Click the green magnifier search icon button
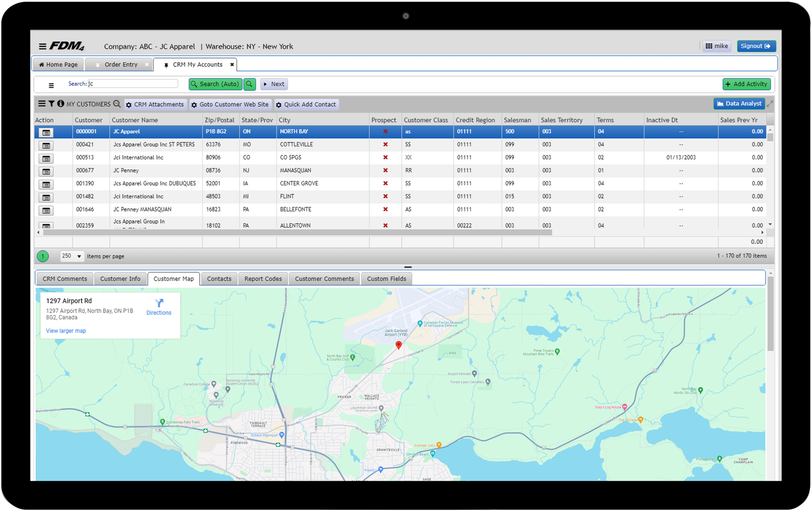 (249, 84)
